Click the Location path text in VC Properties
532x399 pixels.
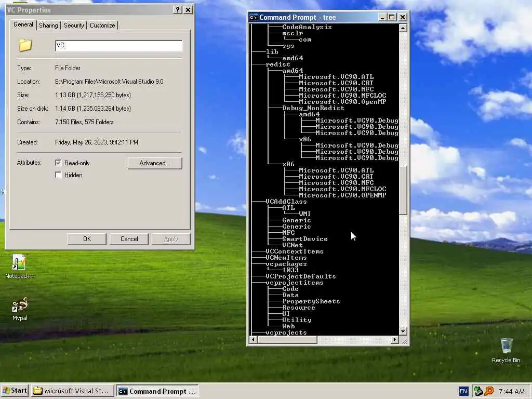(109, 82)
